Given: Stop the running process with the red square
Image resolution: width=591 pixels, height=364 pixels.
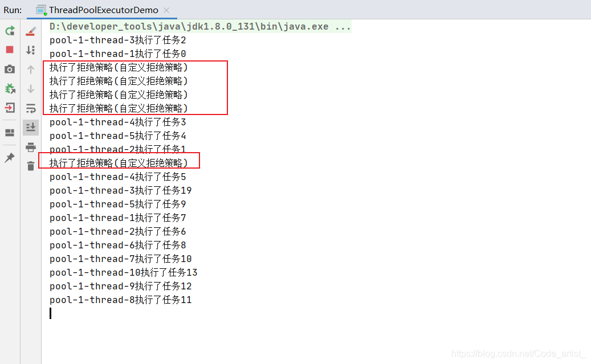Looking at the screenshot, I should click(x=10, y=50).
